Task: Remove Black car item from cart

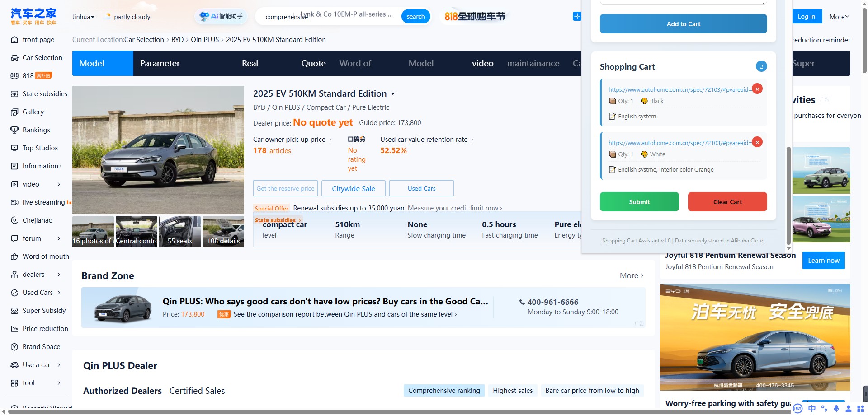Action: click(x=757, y=89)
